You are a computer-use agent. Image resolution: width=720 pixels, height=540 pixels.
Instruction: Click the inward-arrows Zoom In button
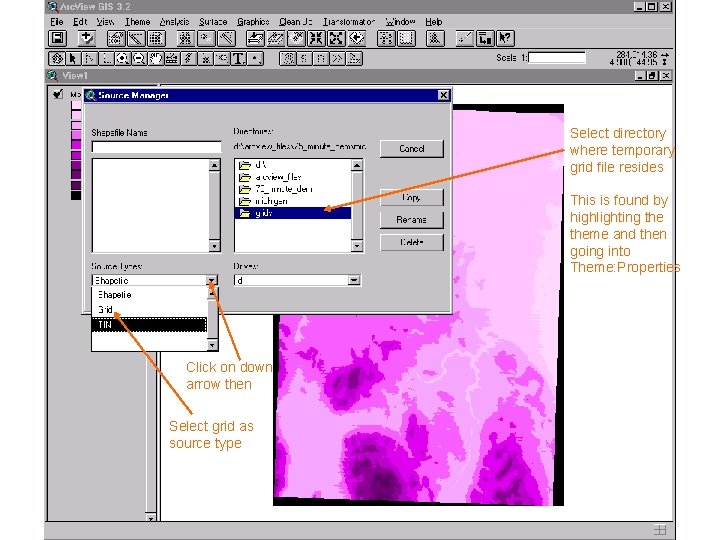click(316, 38)
